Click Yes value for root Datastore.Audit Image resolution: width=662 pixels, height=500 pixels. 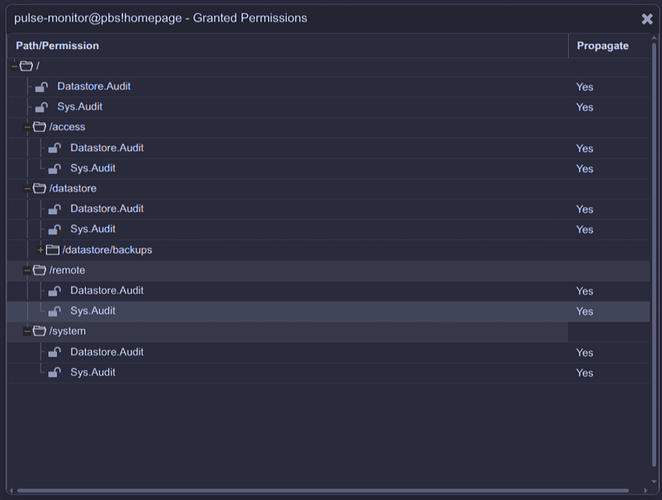(585, 87)
